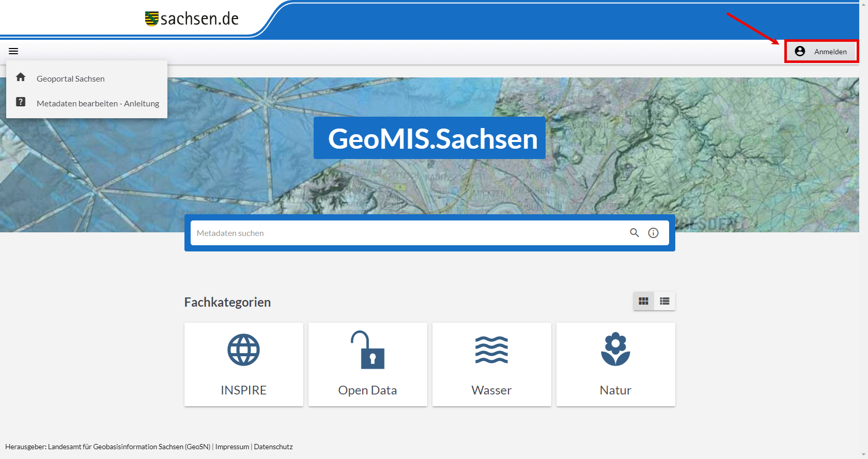868x459 pixels.
Task: Select the INSPIRE globe icon
Action: pyautogui.click(x=243, y=350)
